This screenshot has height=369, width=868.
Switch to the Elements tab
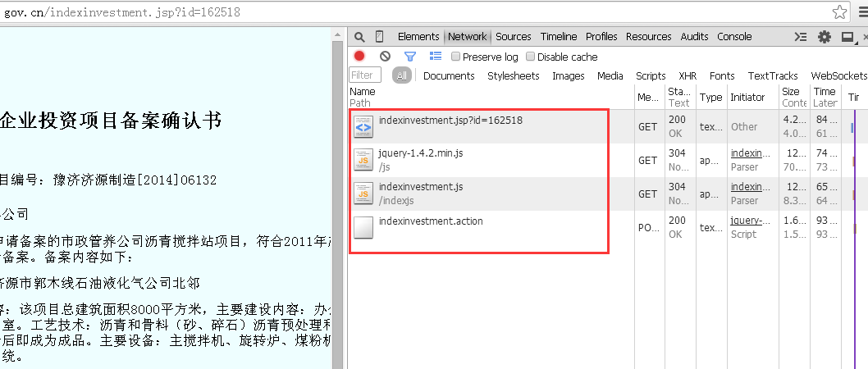point(418,37)
